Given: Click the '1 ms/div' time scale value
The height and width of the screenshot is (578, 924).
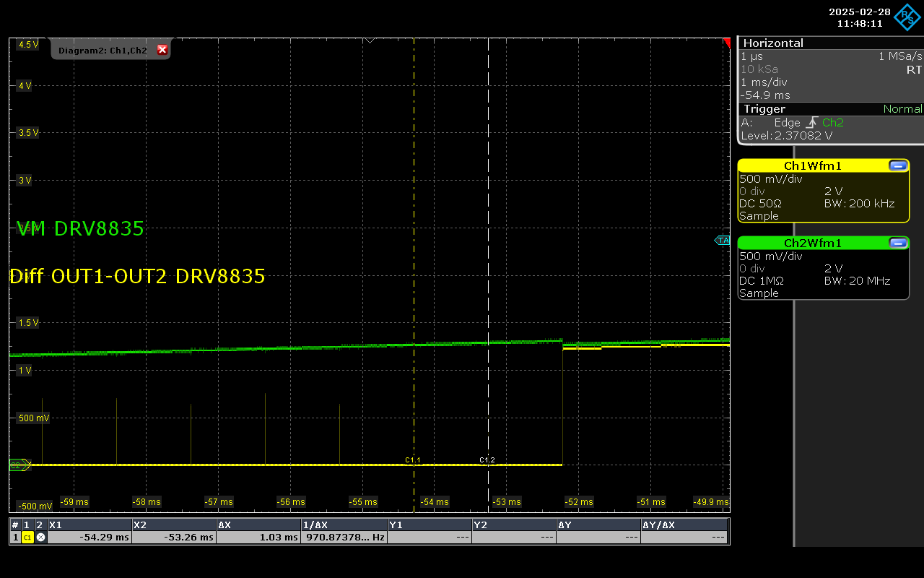Looking at the screenshot, I should pos(764,82).
